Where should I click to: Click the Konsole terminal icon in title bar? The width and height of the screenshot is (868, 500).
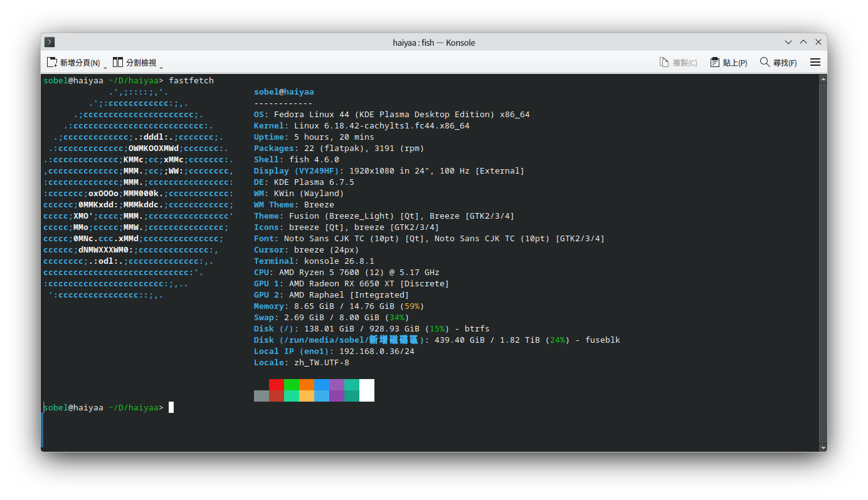[50, 42]
